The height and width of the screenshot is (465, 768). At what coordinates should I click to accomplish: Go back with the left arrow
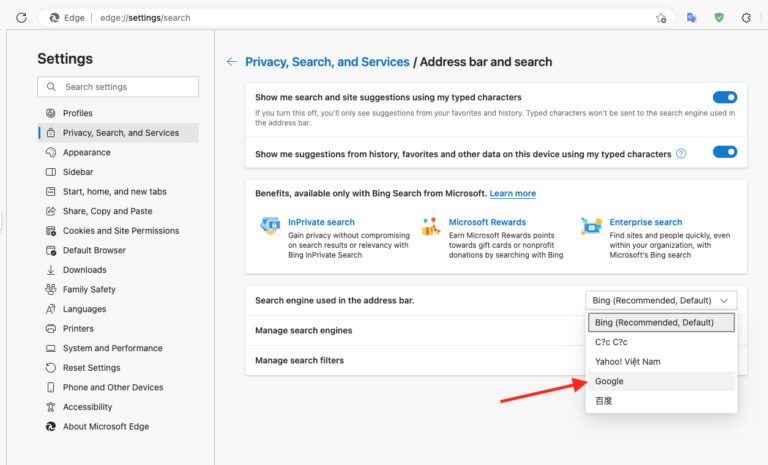[x=232, y=62]
